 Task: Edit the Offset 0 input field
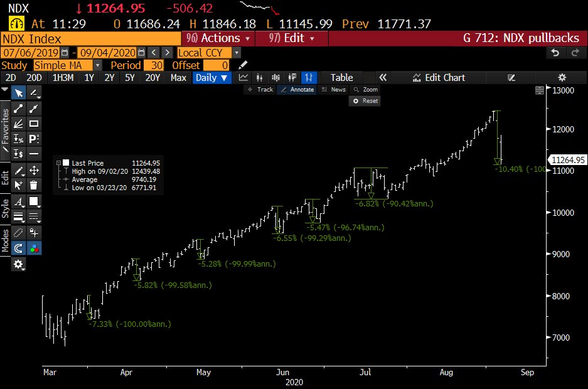coord(216,65)
